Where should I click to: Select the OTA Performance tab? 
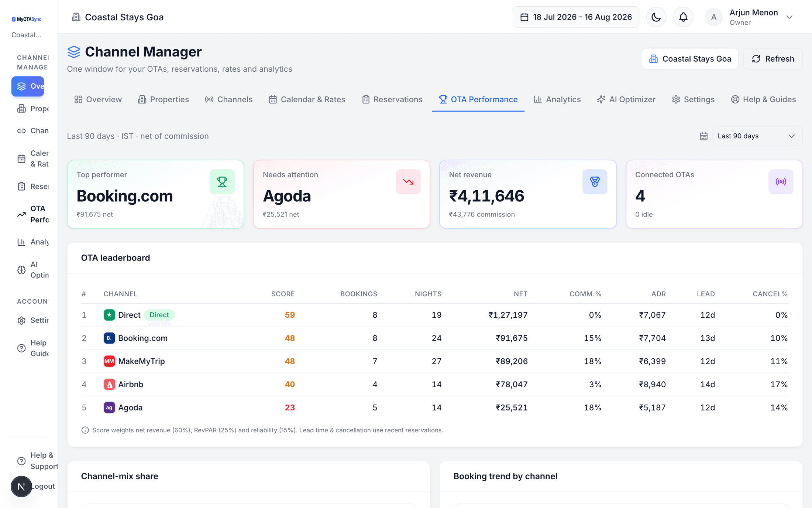478,99
